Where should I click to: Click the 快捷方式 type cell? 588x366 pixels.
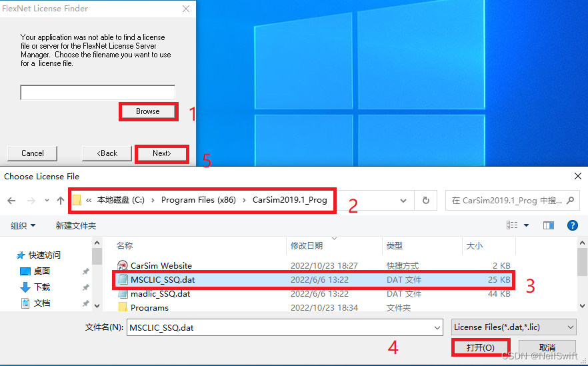(403, 265)
